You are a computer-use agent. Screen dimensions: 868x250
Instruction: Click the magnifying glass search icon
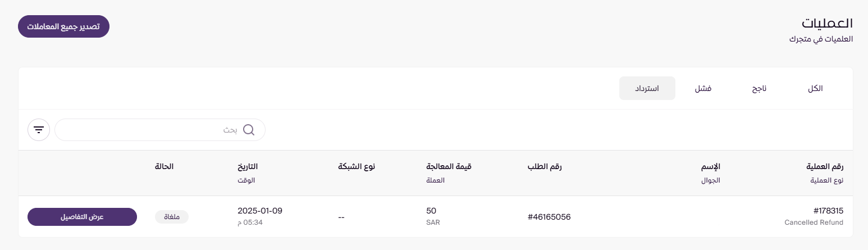[x=249, y=130]
